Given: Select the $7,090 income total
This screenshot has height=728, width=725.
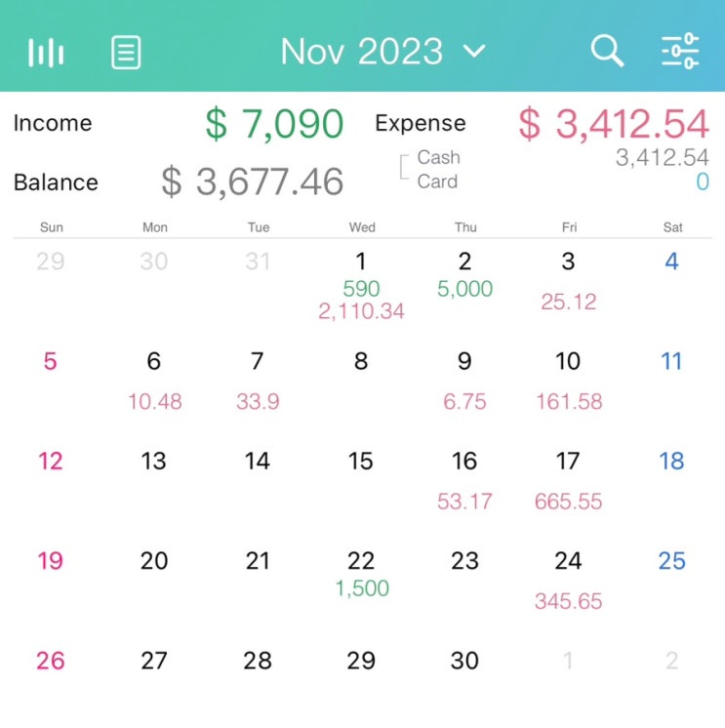Looking at the screenshot, I should [274, 124].
